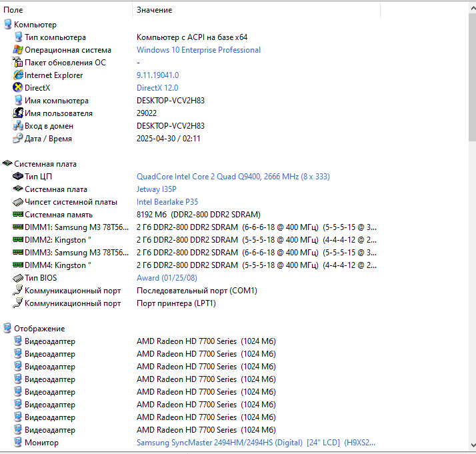Click the Тип компьютера row icon
This screenshot has width=476, height=454.
(18, 37)
